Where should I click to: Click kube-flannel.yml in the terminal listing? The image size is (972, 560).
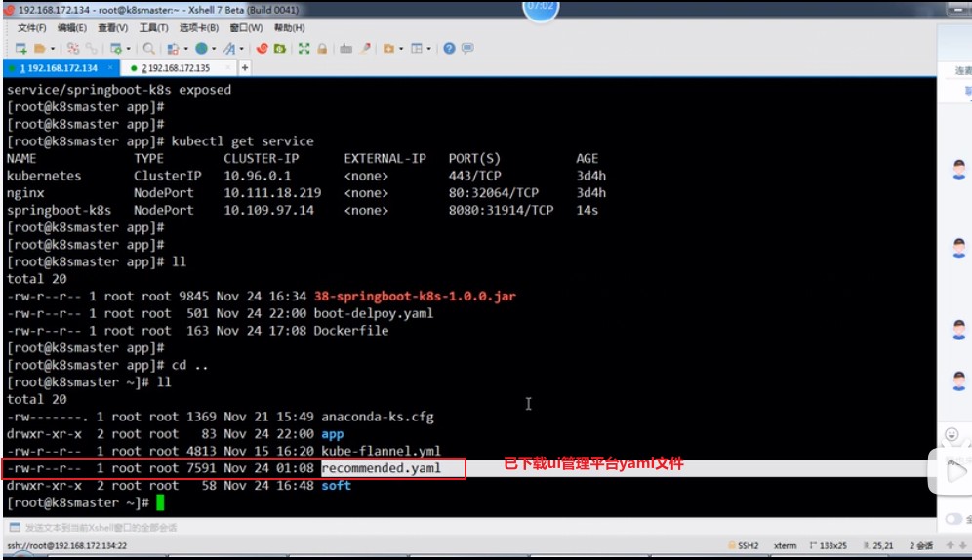click(x=381, y=451)
